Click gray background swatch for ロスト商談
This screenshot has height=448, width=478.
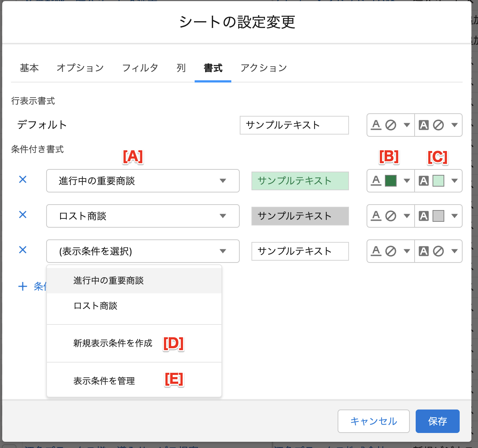(438, 216)
